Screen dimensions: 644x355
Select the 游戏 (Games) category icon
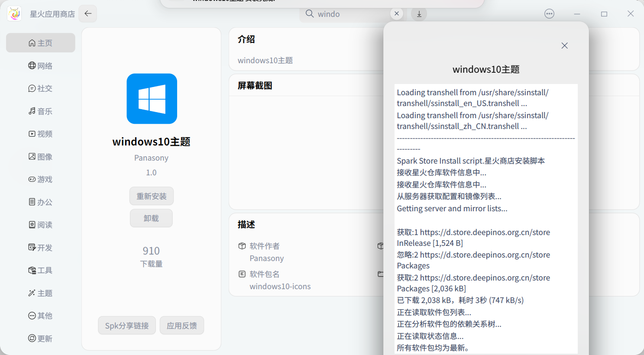40,179
